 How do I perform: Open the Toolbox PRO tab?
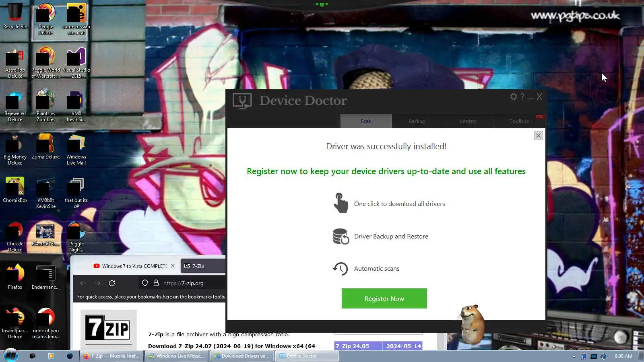(x=519, y=121)
